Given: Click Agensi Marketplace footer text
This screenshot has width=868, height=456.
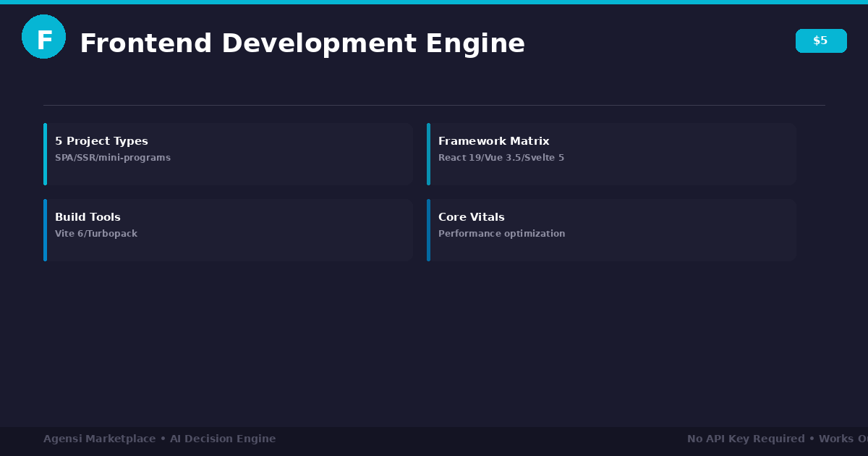Looking at the screenshot, I should (99, 439).
